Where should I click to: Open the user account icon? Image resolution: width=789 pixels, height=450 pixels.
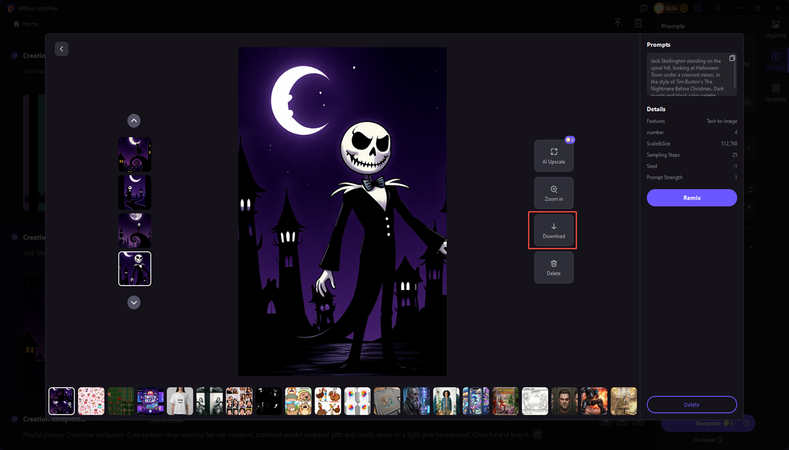(698, 8)
